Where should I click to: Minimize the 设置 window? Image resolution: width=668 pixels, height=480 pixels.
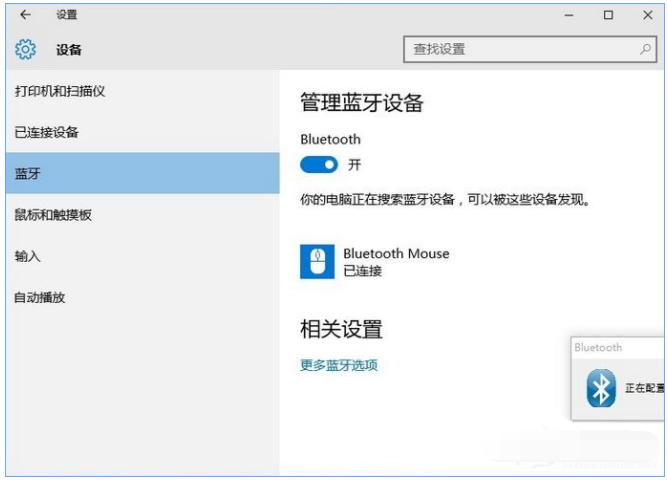click(x=569, y=15)
